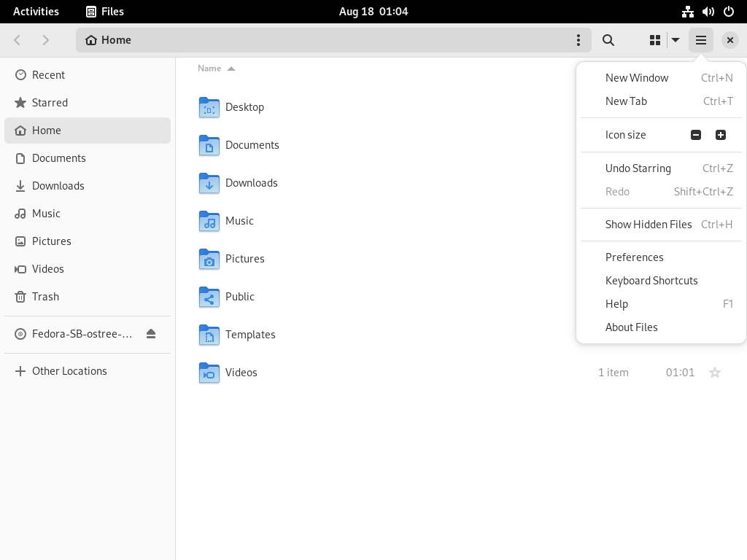Open the network status icon
The height and width of the screenshot is (560, 747).
pos(687,12)
